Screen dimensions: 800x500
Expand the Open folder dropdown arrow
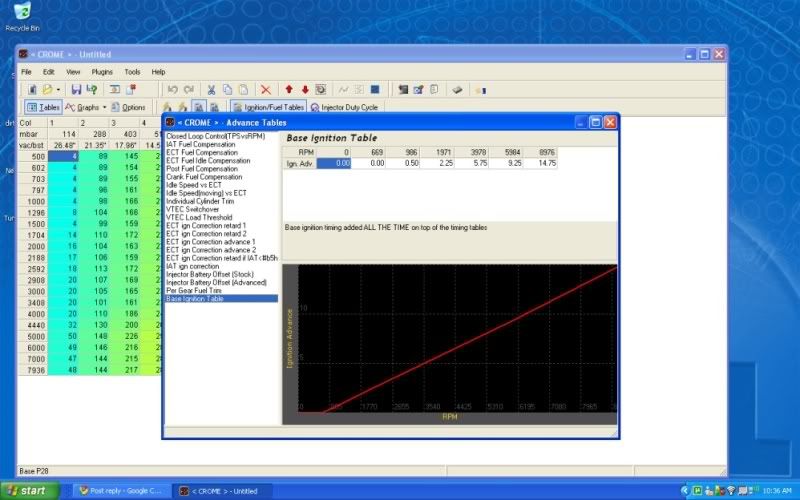coord(58,90)
